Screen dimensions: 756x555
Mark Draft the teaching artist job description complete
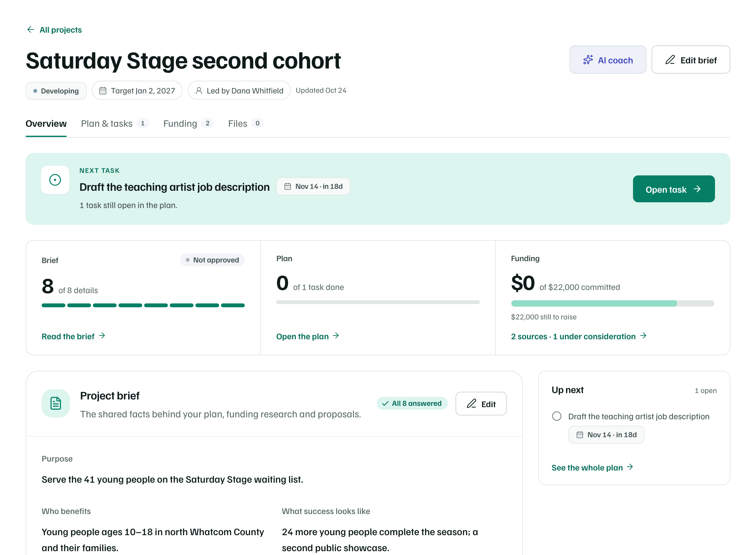557,416
